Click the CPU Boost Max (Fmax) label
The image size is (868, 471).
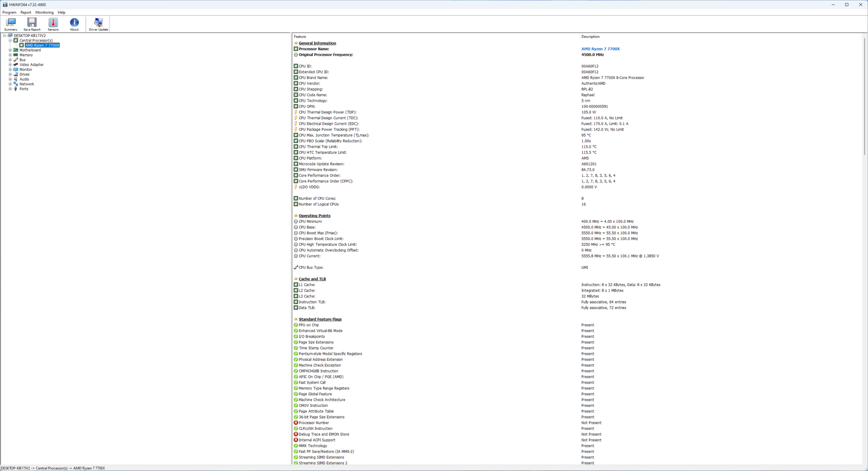coord(318,233)
